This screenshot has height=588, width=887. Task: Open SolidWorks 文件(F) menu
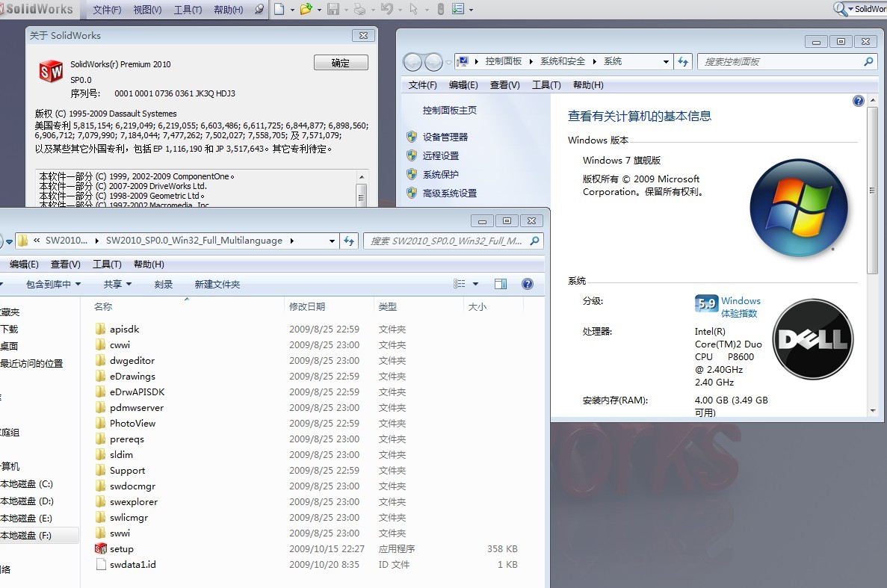coord(107,10)
